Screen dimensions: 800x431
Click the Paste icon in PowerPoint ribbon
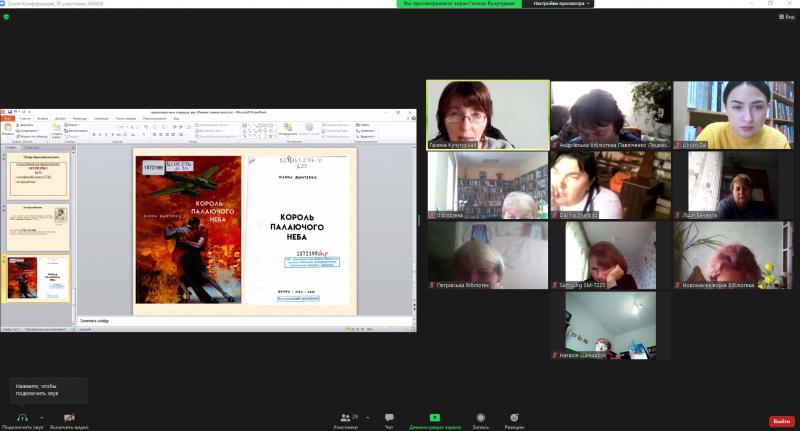click(8, 128)
